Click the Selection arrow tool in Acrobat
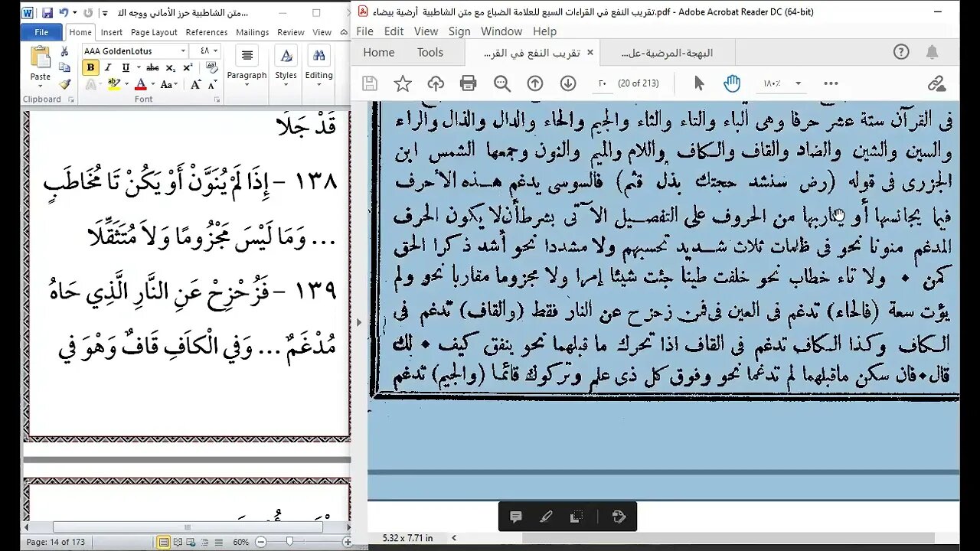980x551 pixels. coord(698,83)
